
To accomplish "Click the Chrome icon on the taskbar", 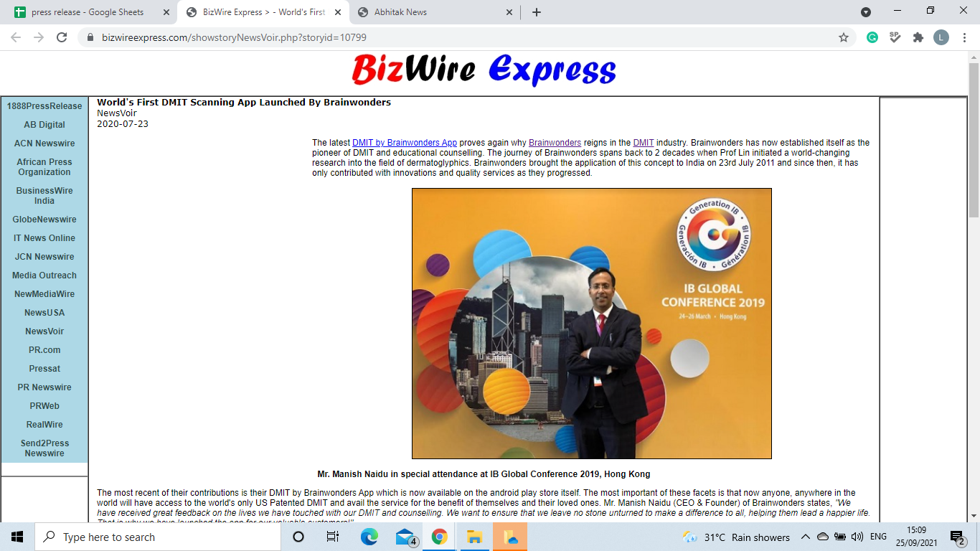I will click(440, 537).
